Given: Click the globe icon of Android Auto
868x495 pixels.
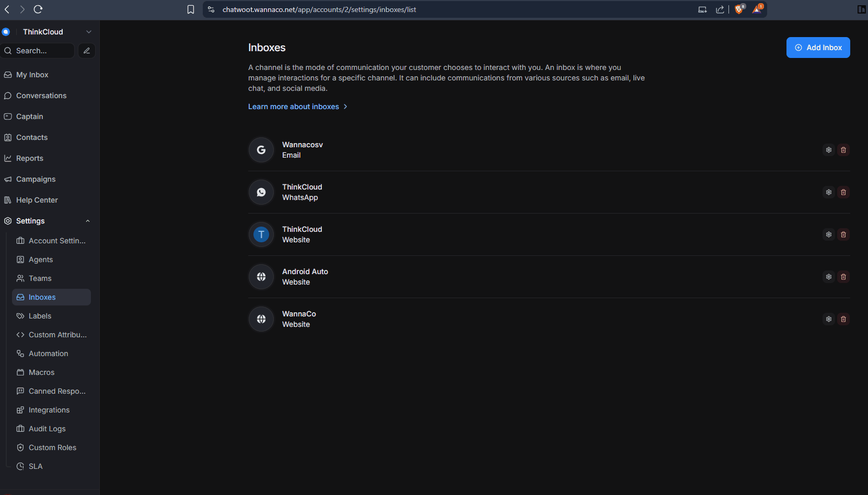Looking at the screenshot, I should 261,277.
